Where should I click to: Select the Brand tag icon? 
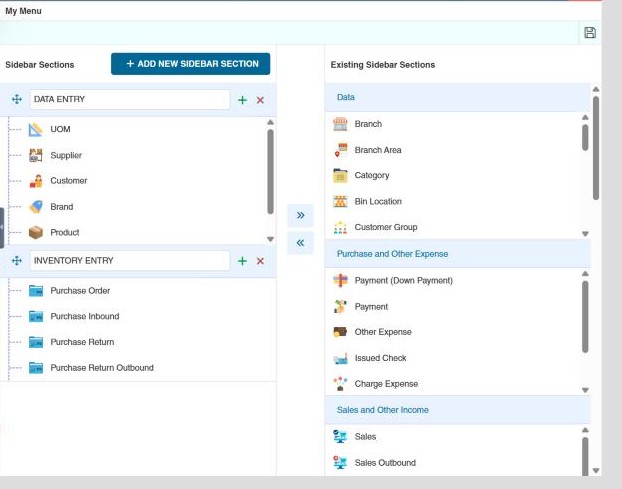[x=36, y=207]
